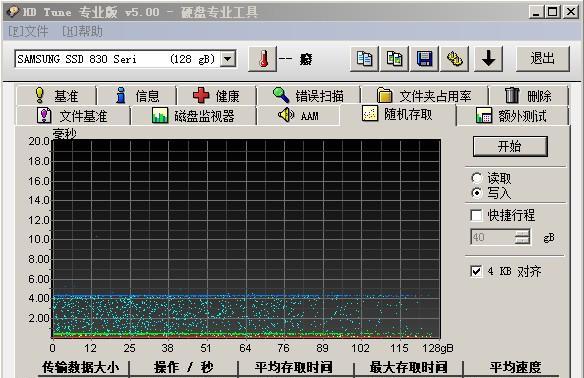Select the 读取 read radio button

click(476, 178)
